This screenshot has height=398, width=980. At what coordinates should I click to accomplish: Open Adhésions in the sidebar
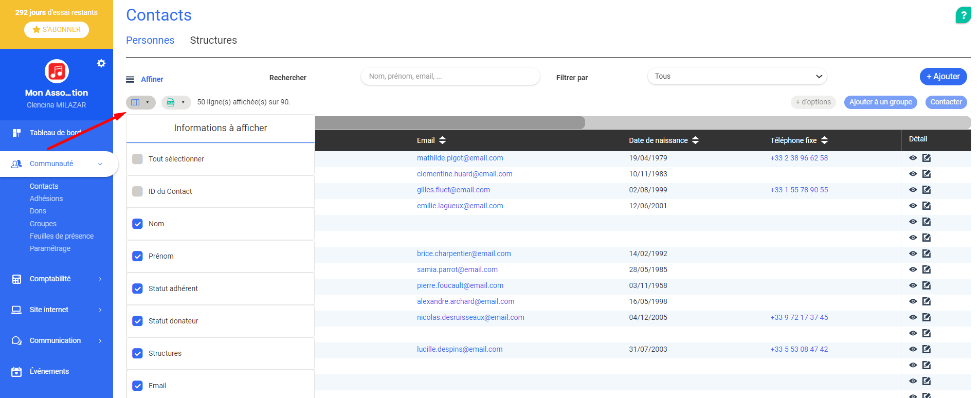pos(46,198)
